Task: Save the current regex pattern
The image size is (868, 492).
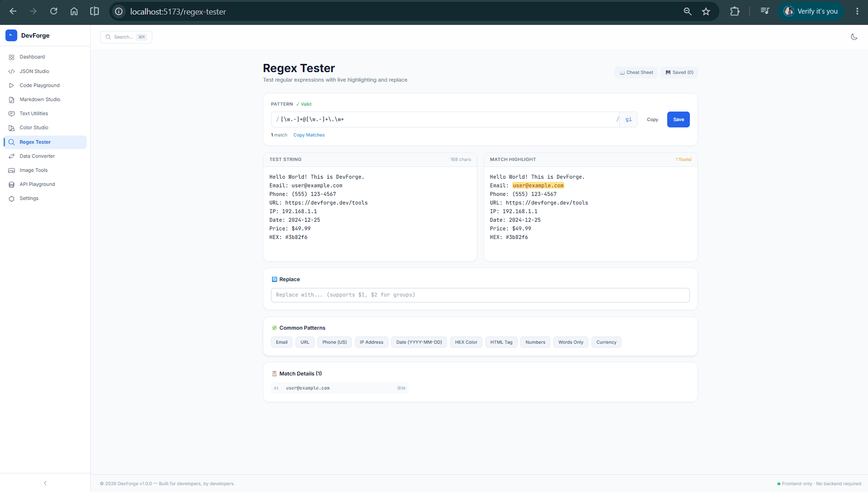Action: point(678,120)
